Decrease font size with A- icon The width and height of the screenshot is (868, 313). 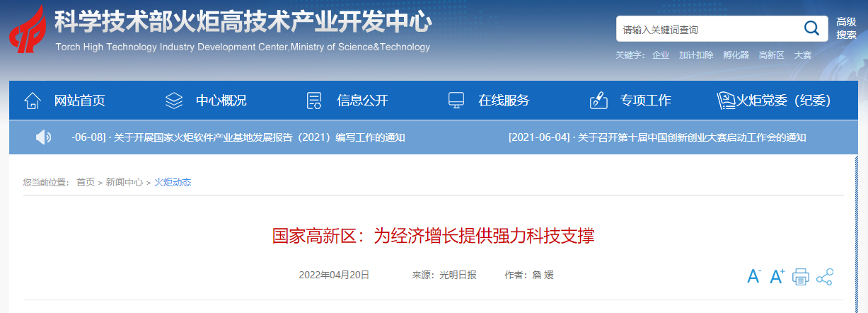(754, 277)
